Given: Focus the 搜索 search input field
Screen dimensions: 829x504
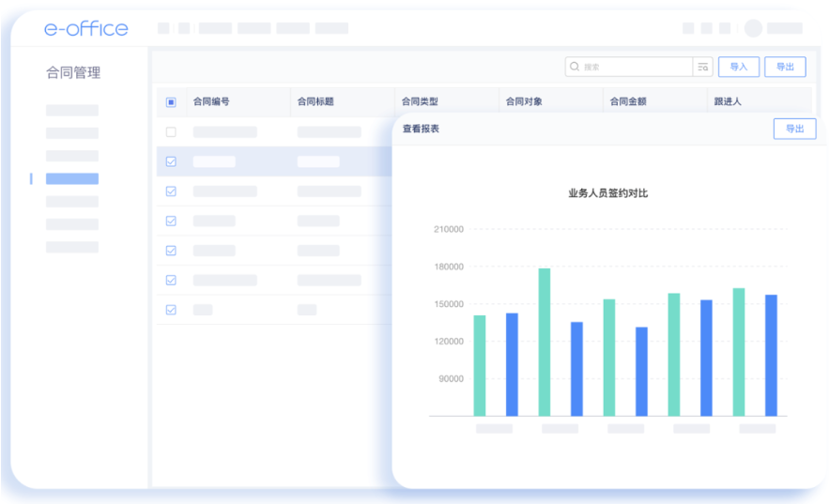Looking at the screenshot, I should 629,67.
